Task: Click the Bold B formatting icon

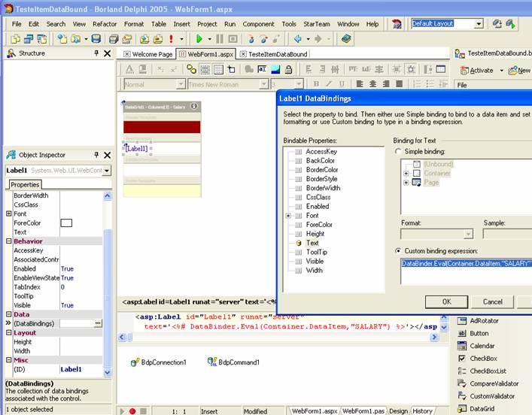Action: tap(316, 83)
